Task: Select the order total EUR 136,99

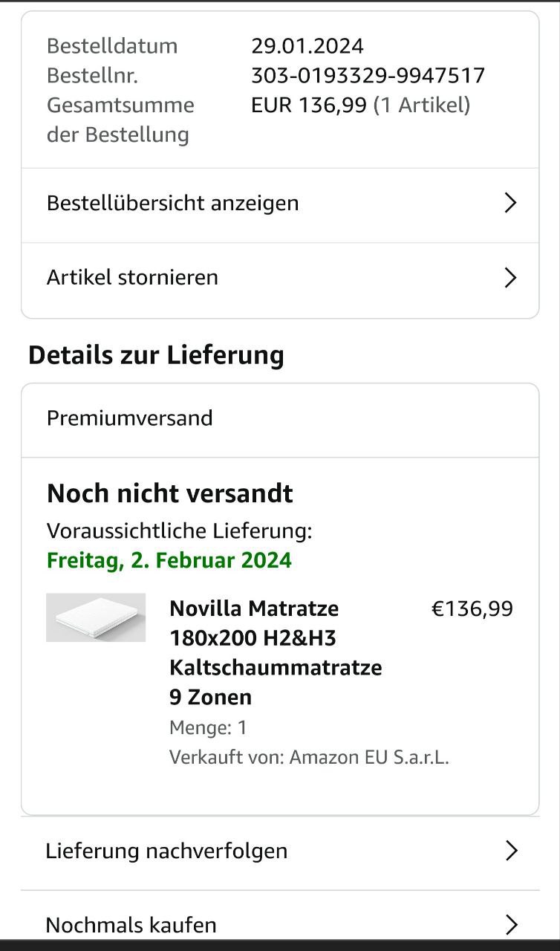Action: point(309,105)
